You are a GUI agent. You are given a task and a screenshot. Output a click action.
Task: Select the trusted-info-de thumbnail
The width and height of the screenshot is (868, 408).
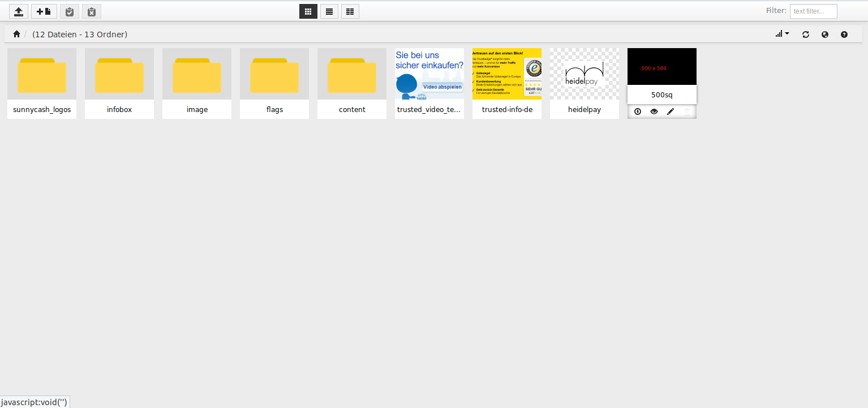(x=506, y=74)
